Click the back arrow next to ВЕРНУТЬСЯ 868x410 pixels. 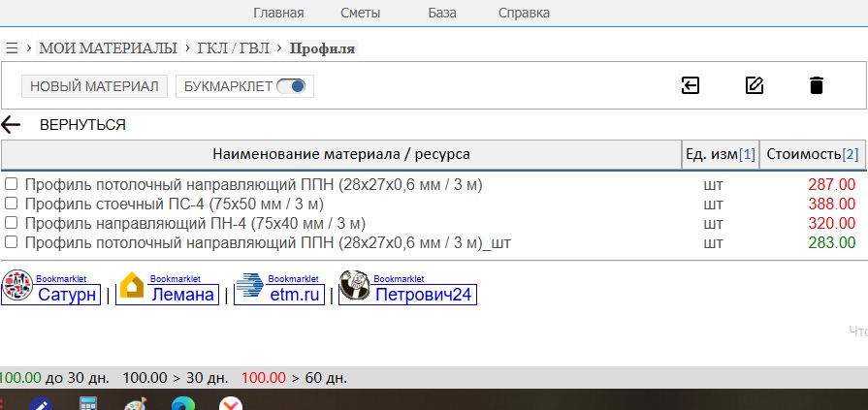11,125
